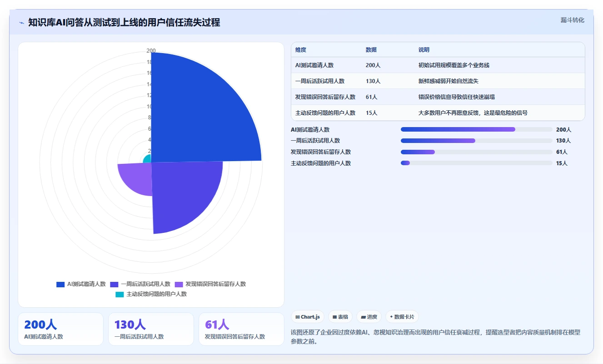Select the 进度 tag chip

point(369,317)
